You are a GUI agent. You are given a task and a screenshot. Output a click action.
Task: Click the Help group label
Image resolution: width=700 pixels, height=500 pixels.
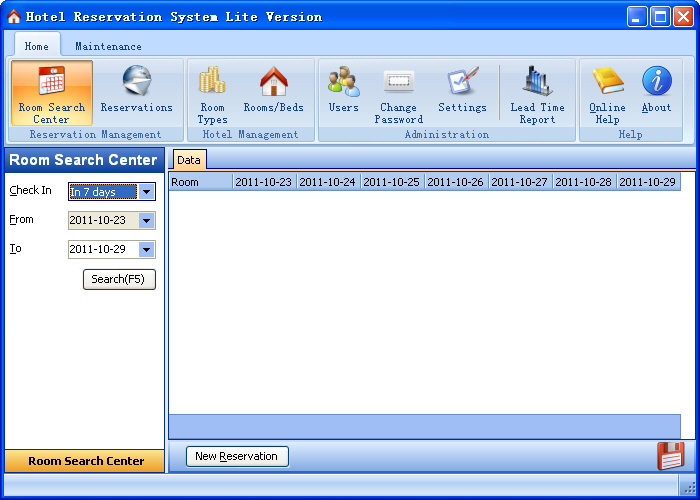coord(630,134)
